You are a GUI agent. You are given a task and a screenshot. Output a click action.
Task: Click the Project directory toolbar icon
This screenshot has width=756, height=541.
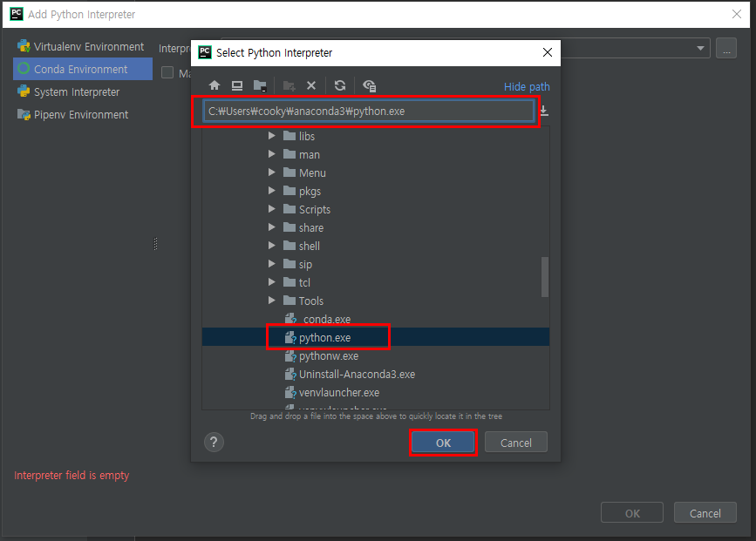[x=260, y=85]
